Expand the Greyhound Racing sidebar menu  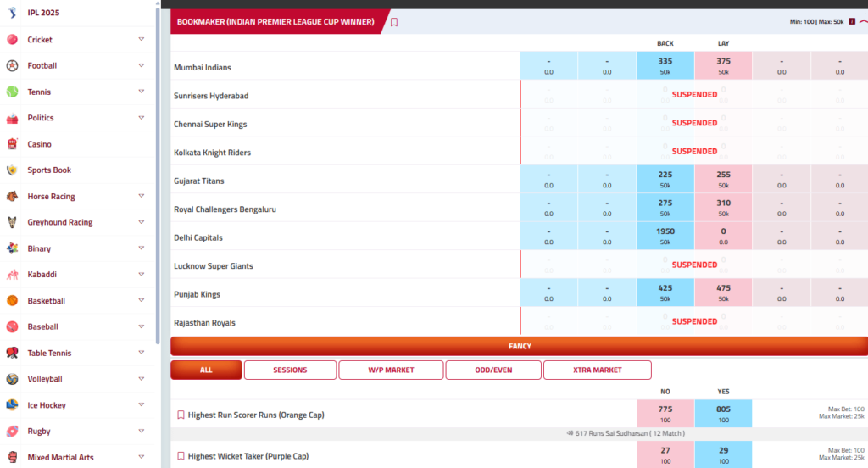[142, 222]
